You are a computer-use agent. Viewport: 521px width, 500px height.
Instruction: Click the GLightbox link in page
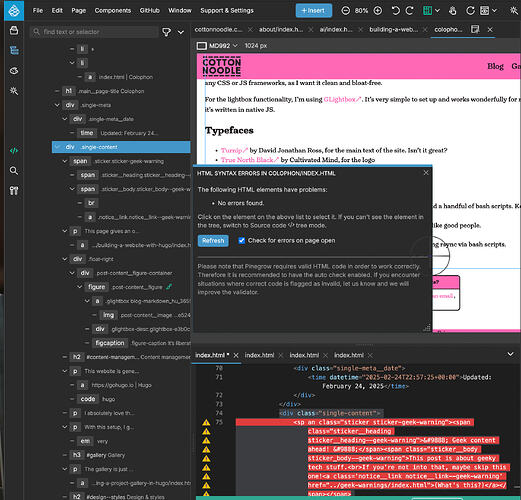click(342, 99)
